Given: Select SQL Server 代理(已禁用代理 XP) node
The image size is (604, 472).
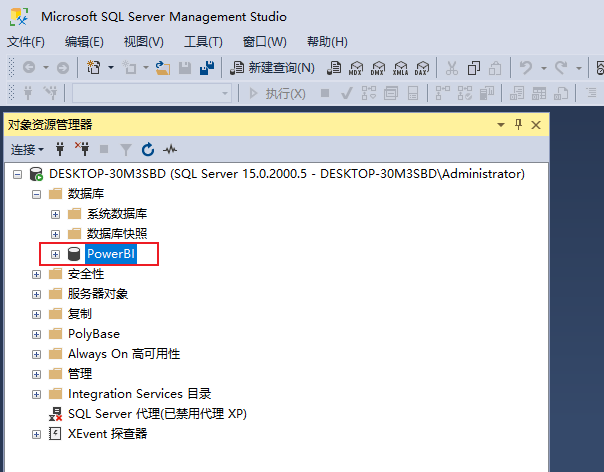Looking at the screenshot, I should pyautogui.click(x=157, y=414).
